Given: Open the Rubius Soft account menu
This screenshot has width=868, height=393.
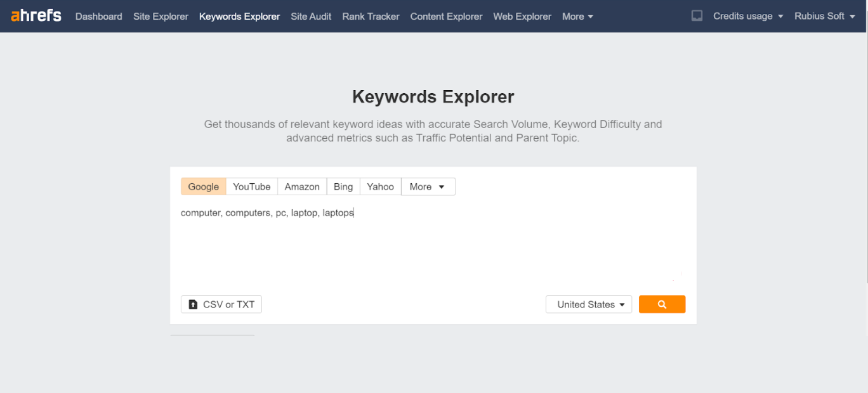Looking at the screenshot, I should 824,16.
